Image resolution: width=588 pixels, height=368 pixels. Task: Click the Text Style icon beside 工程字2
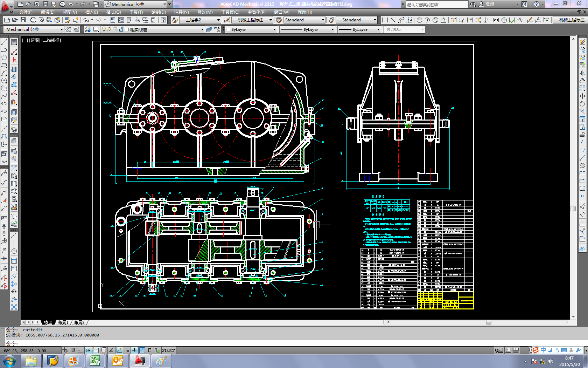pos(175,20)
